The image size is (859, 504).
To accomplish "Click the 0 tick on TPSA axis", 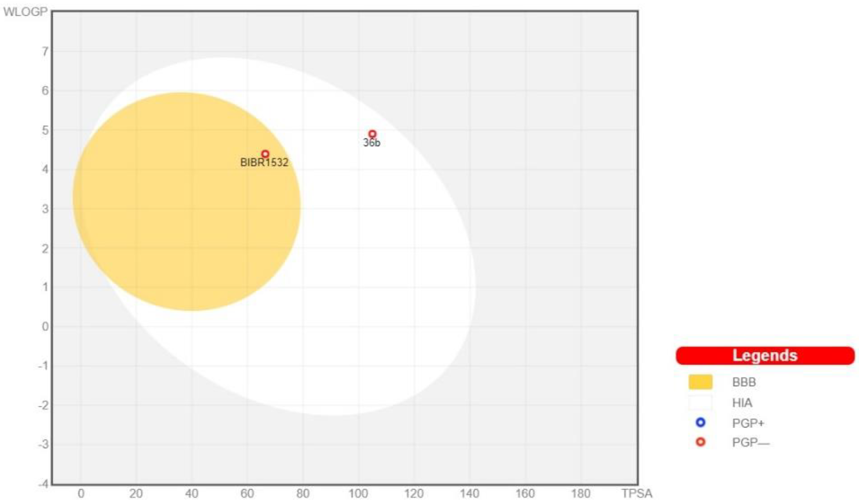I will (81, 494).
